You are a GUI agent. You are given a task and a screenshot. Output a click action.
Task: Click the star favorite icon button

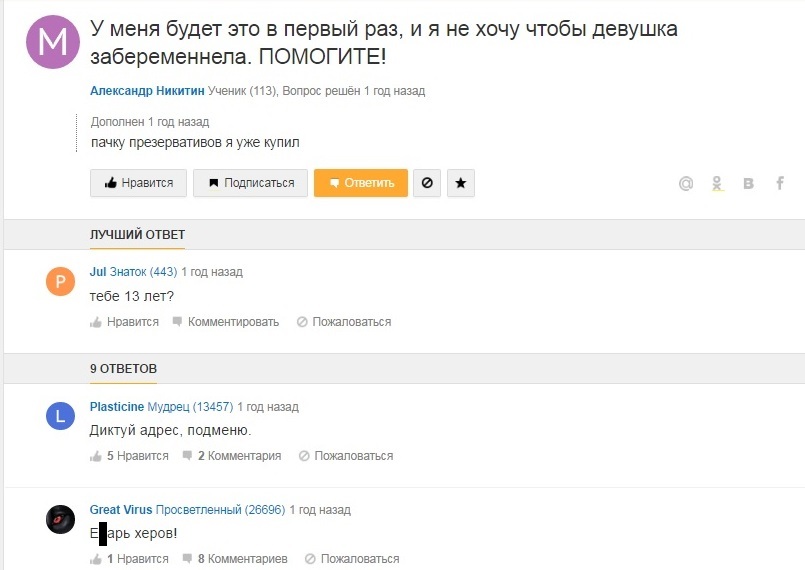tap(460, 183)
